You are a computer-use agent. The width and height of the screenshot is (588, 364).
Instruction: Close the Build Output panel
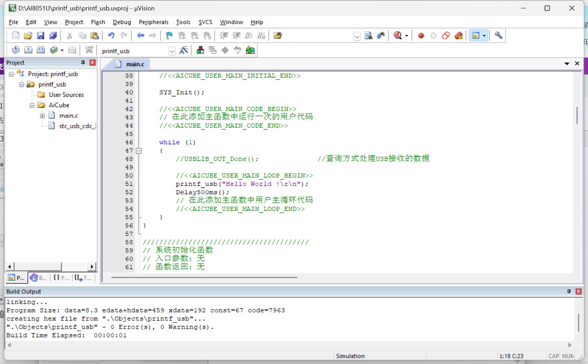pos(578,292)
